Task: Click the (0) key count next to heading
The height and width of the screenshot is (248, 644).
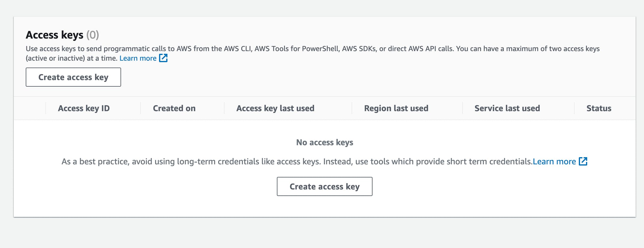Action: 93,35
